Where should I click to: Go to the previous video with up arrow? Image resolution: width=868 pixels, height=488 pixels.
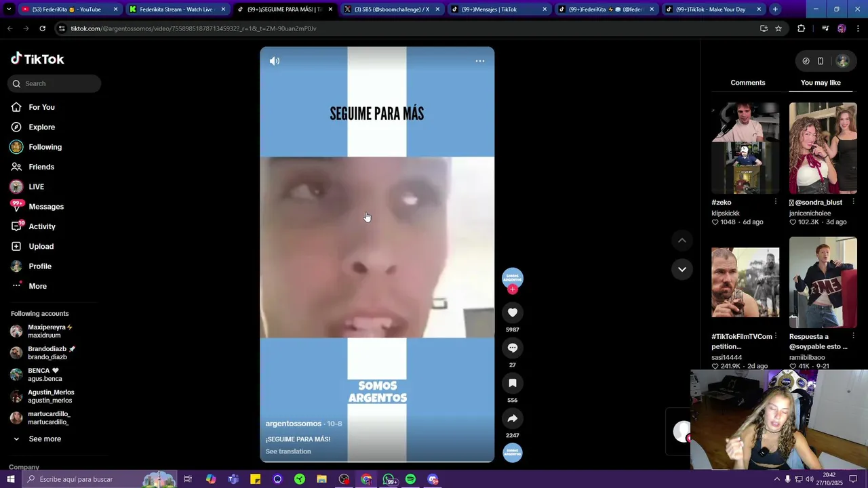tap(682, 241)
